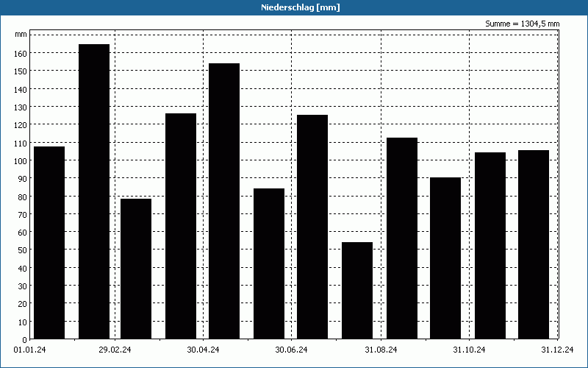Viewport: 588px width, 368px height.
Task: Click the 30 value on y-axis
Action: (x=24, y=286)
